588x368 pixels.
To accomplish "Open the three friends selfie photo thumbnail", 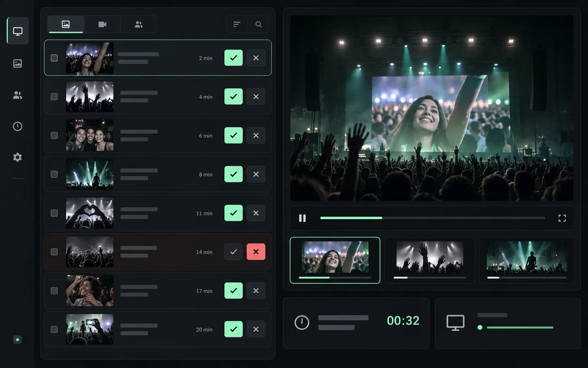I will pos(90,135).
